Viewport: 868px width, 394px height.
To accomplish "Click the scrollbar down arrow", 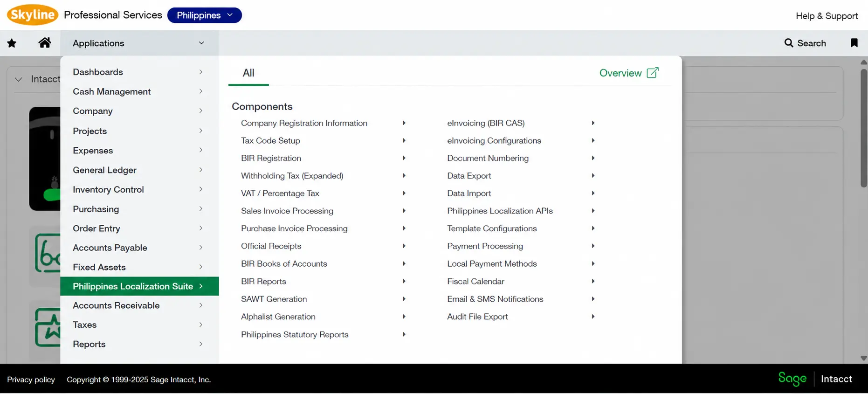I will coord(863,359).
